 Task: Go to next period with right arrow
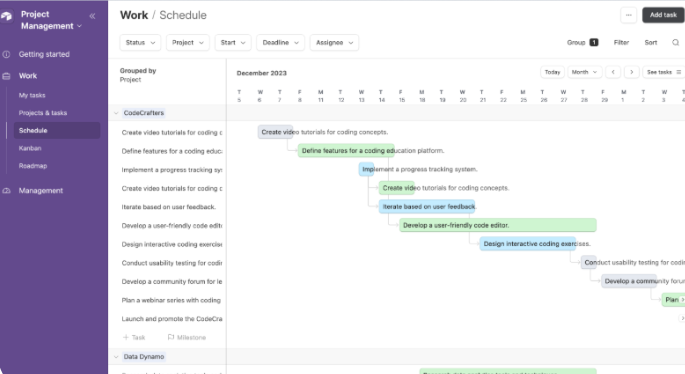(x=632, y=72)
